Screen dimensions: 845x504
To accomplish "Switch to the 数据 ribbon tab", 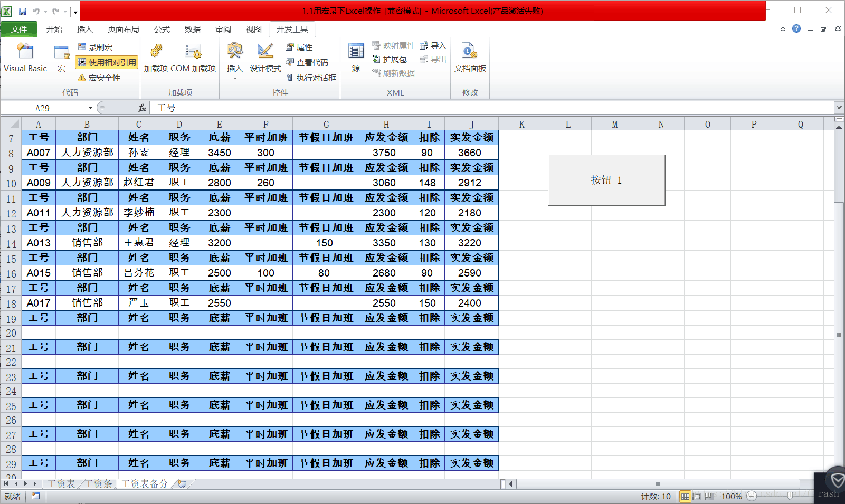I will pos(192,29).
